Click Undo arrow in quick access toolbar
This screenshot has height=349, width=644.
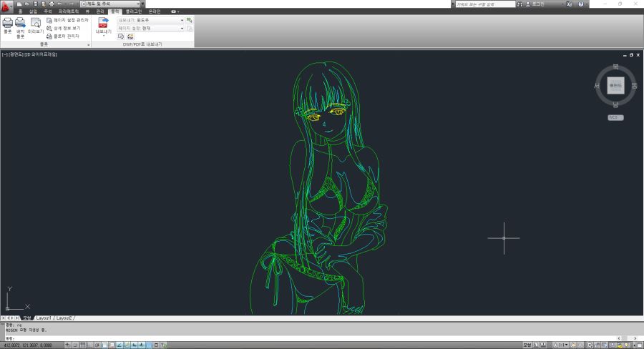[59, 4]
